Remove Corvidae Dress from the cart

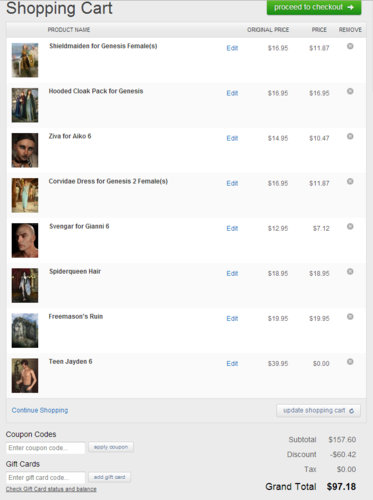click(x=350, y=181)
